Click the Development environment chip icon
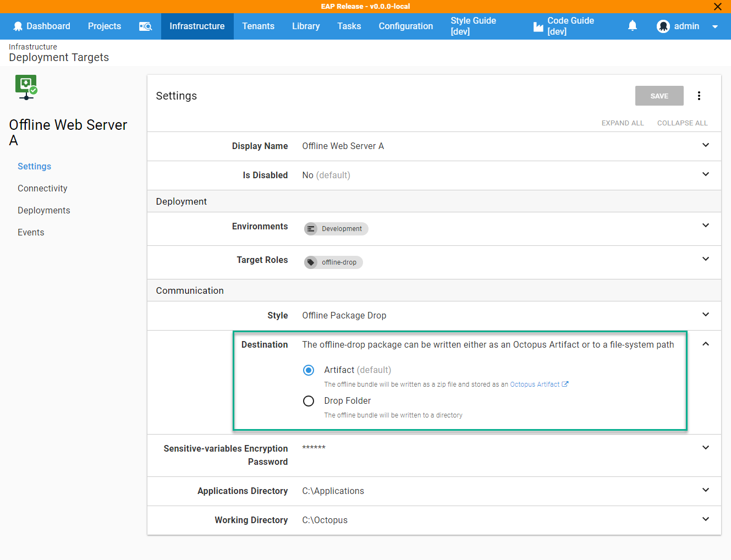Image resolution: width=731 pixels, height=560 pixels. 311,229
